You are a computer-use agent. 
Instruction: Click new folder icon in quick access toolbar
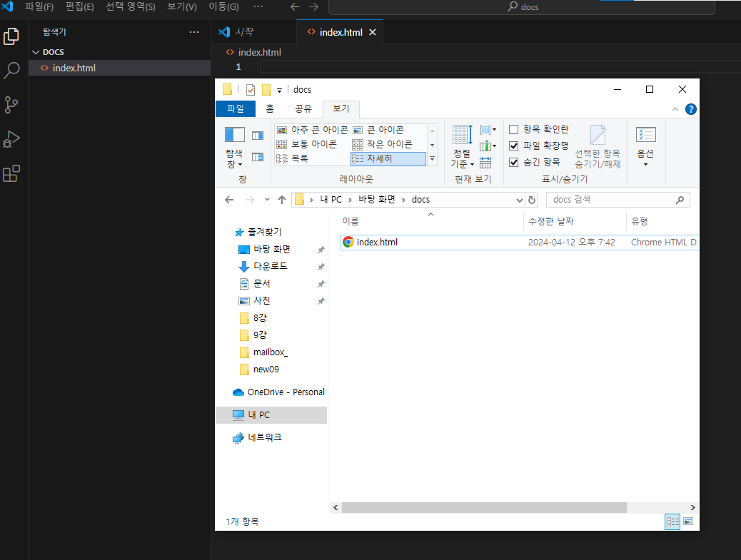(266, 90)
